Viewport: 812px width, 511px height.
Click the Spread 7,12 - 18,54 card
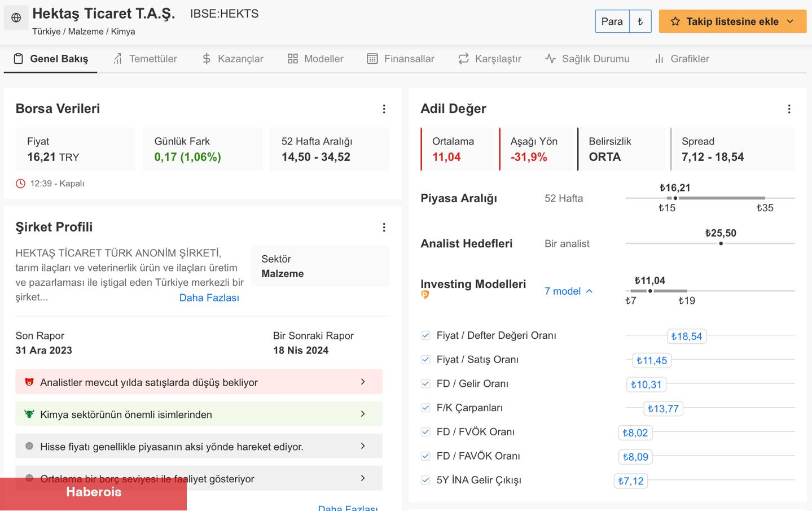(x=732, y=149)
